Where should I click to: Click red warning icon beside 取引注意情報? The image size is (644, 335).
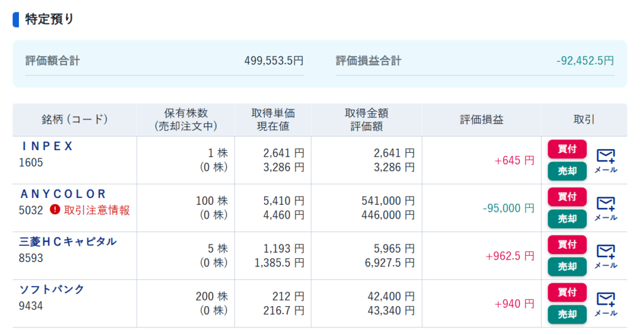click(55, 210)
